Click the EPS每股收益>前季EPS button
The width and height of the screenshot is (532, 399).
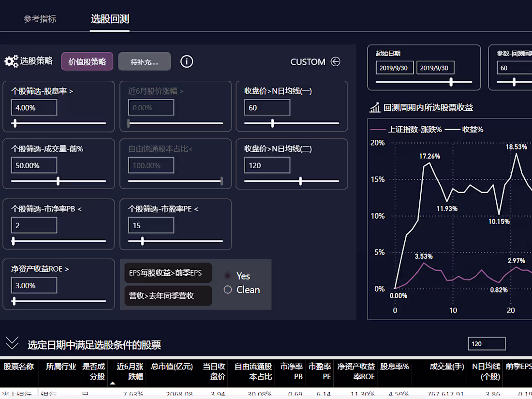[x=168, y=273]
